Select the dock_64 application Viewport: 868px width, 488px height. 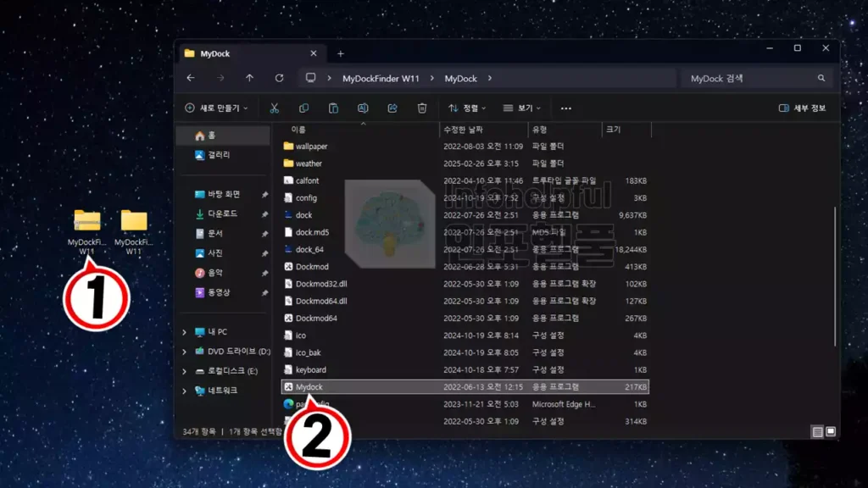(x=303, y=250)
